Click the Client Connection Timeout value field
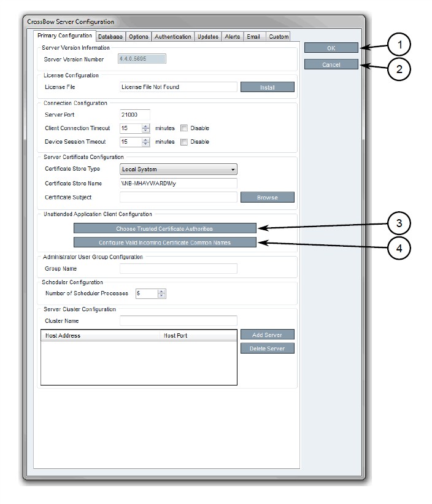Screen dimensions: 432x504 point(131,128)
